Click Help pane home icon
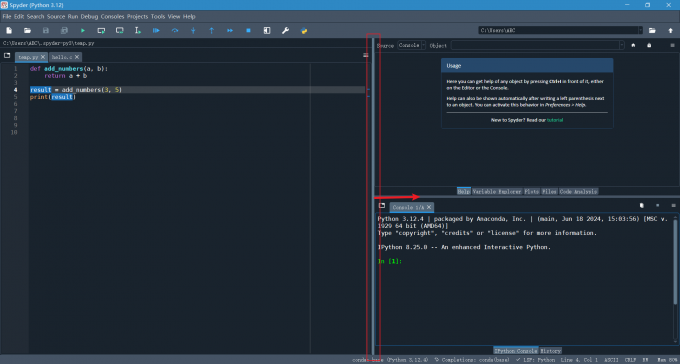The width and height of the screenshot is (680, 364). point(633,45)
